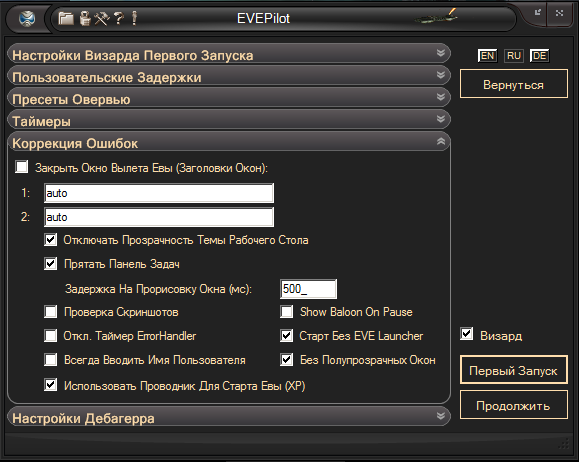Screen dimensions: 579x462
Task: Toggle Использовать Проводник Для Старта Евы (XP)
Action: (x=51, y=385)
